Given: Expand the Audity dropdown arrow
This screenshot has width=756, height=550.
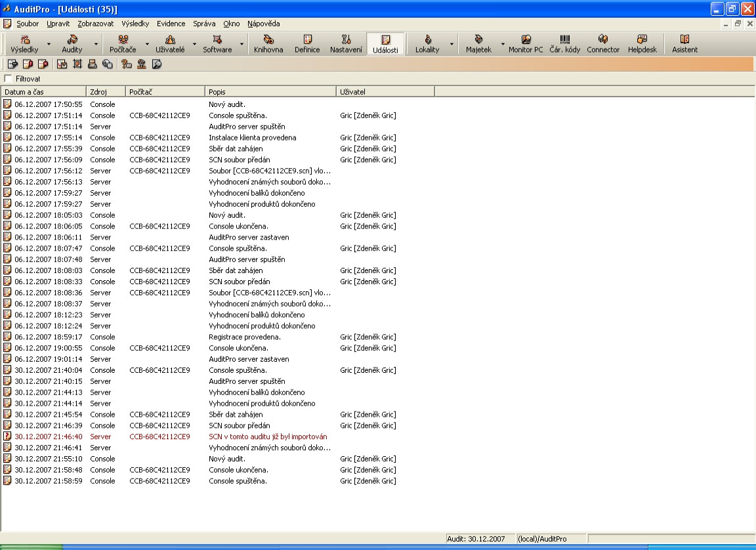Looking at the screenshot, I should (95, 44).
